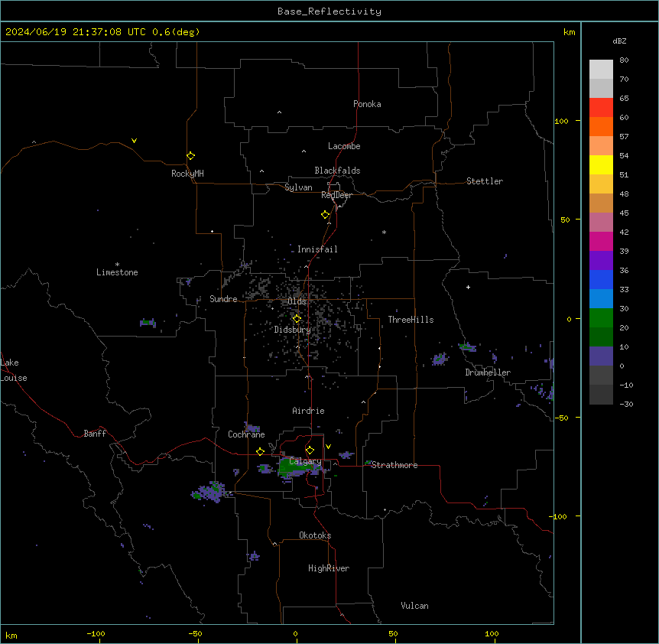Click the Limestone label

point(117,272)
